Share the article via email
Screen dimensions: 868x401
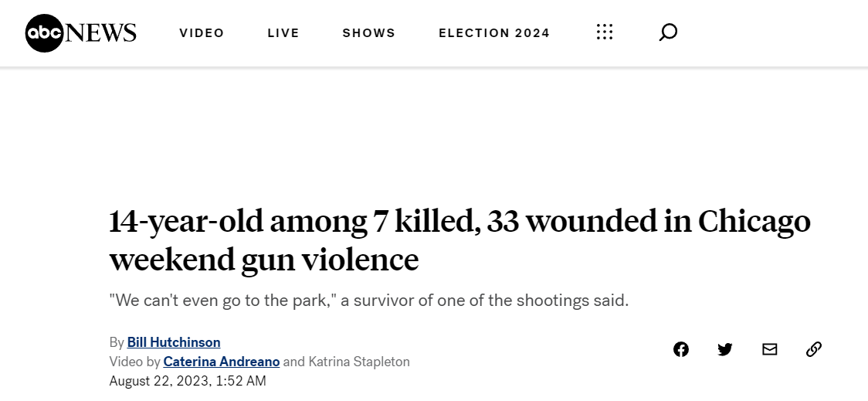(769, 349)
